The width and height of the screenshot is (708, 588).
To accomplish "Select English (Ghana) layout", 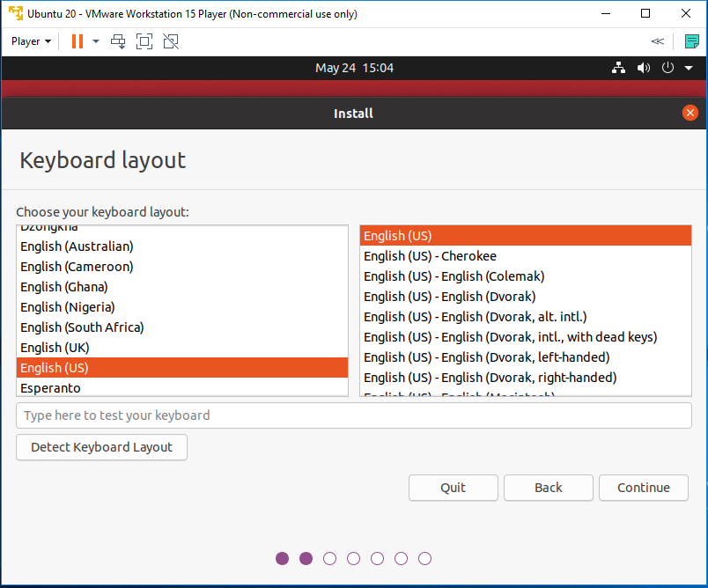I will click(x=182, y=287).
